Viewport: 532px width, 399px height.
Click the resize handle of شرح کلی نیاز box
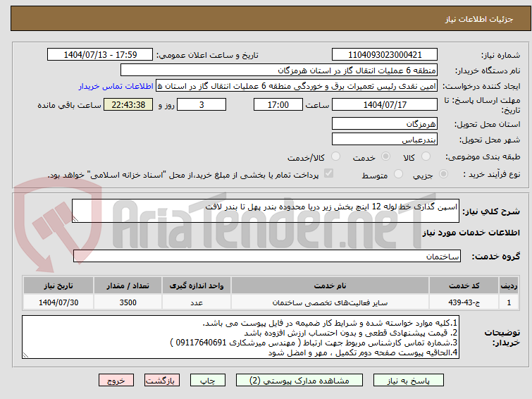75,219
